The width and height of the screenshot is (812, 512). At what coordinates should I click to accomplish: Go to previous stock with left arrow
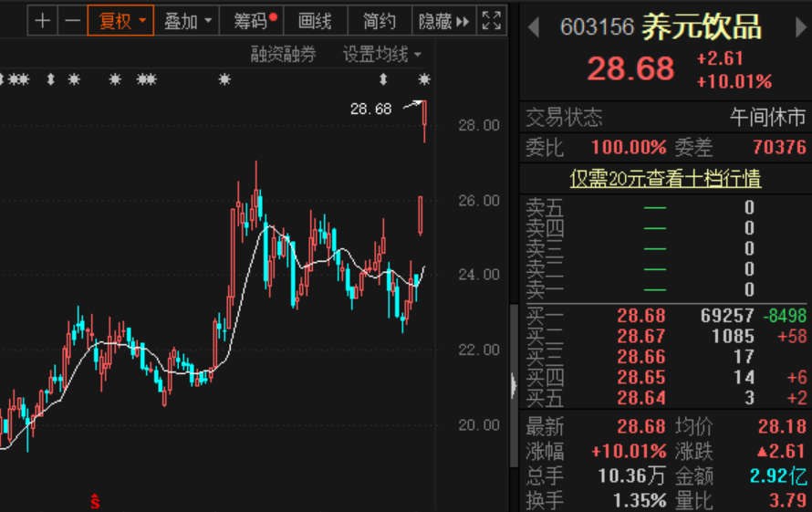pyautogui.click(x=536, y=27)
